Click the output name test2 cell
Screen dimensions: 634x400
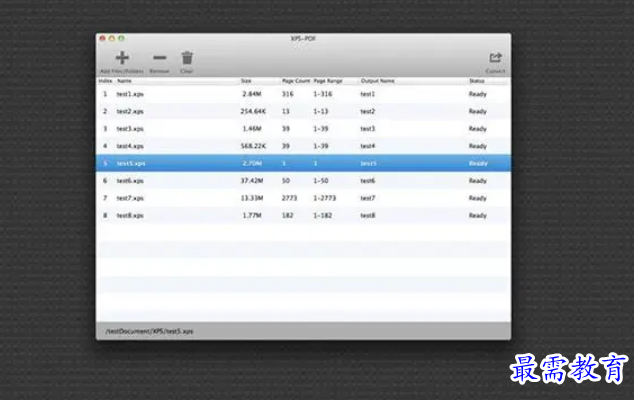368,112
